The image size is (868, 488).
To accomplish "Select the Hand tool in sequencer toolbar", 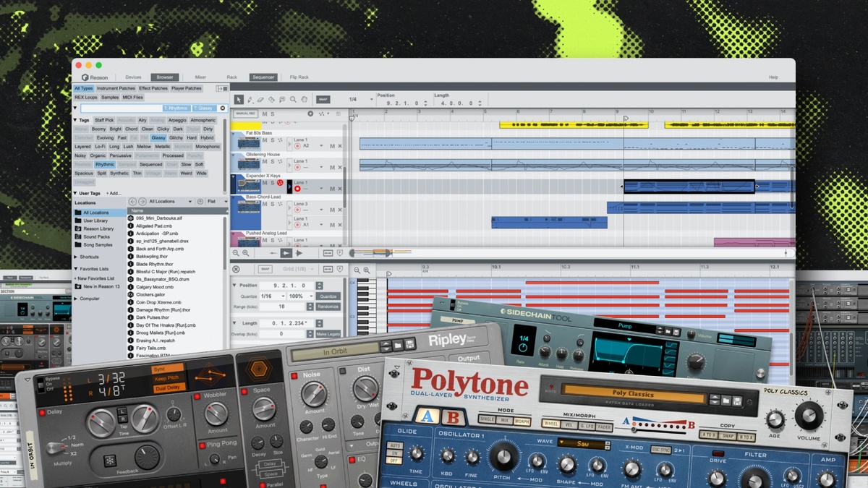I will tap(304, 99).
